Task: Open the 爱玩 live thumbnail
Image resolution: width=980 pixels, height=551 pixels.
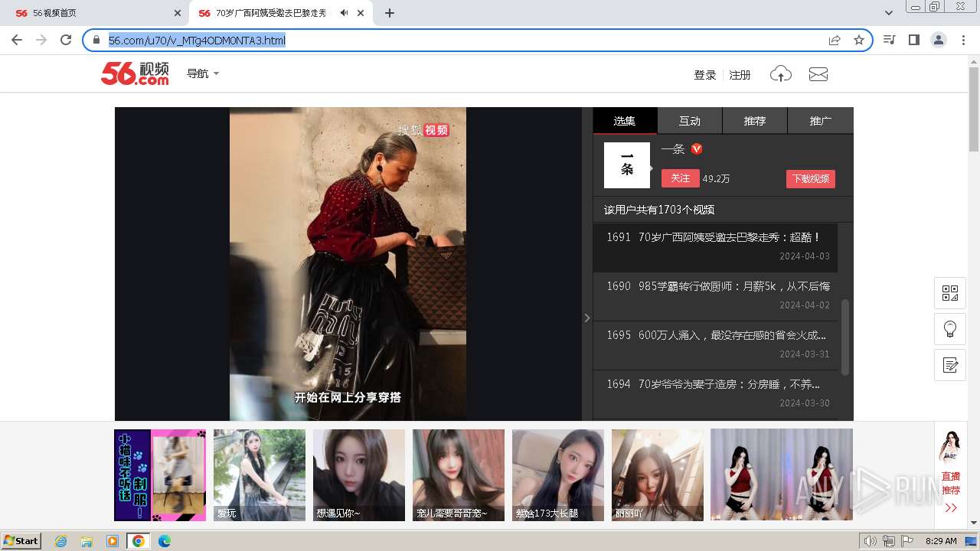Action: [260, 475]
